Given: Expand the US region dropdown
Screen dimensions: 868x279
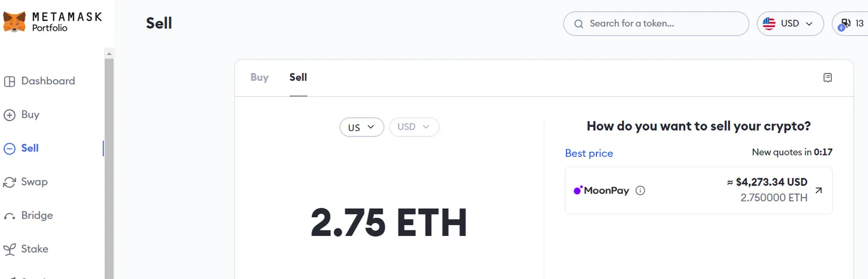Looking at the screenshot, I should coord(362,127).
